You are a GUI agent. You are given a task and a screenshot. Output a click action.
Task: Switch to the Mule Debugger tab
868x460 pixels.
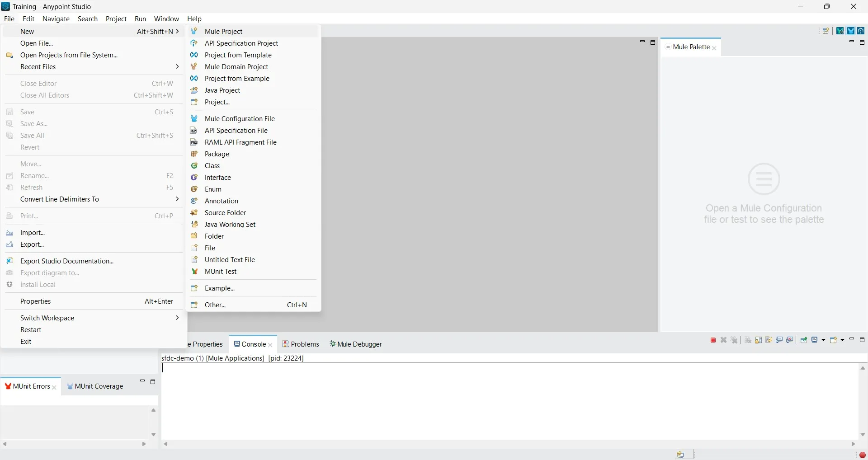tap(356, 344)
